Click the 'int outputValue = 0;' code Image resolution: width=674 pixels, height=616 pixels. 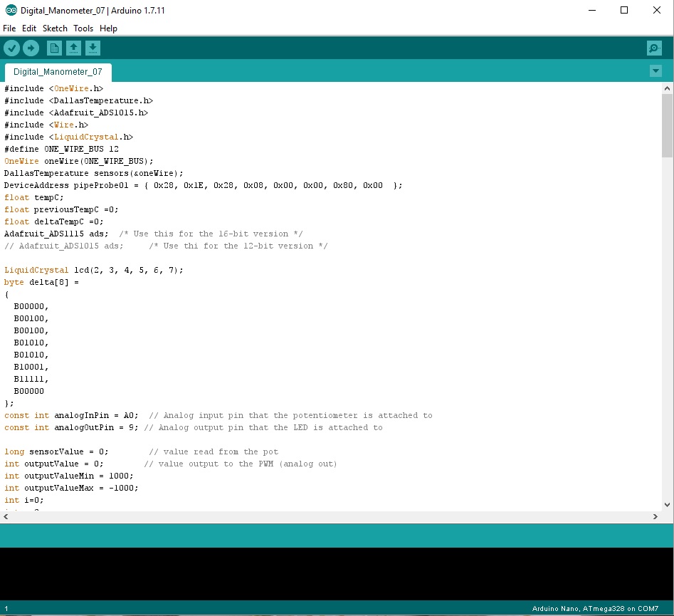point(53,464)
